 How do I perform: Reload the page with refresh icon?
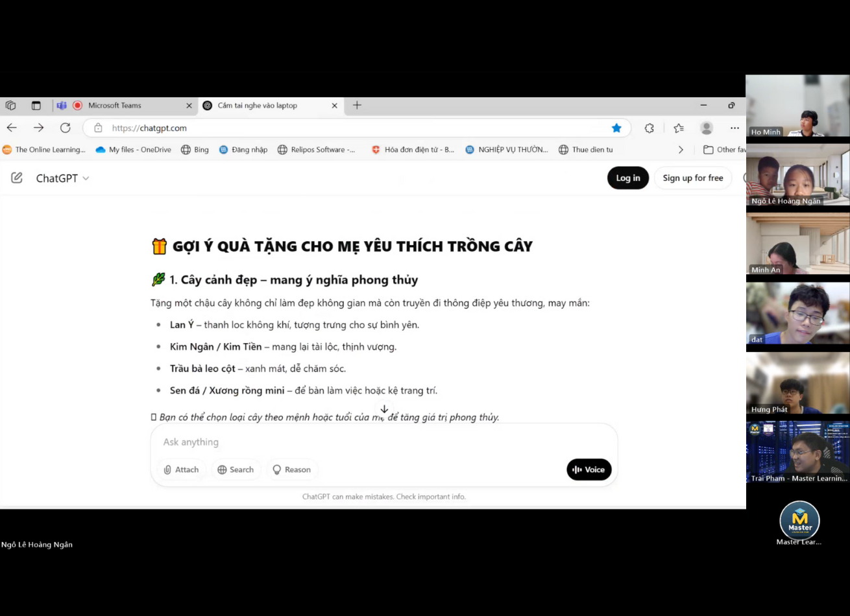point(65,128)
